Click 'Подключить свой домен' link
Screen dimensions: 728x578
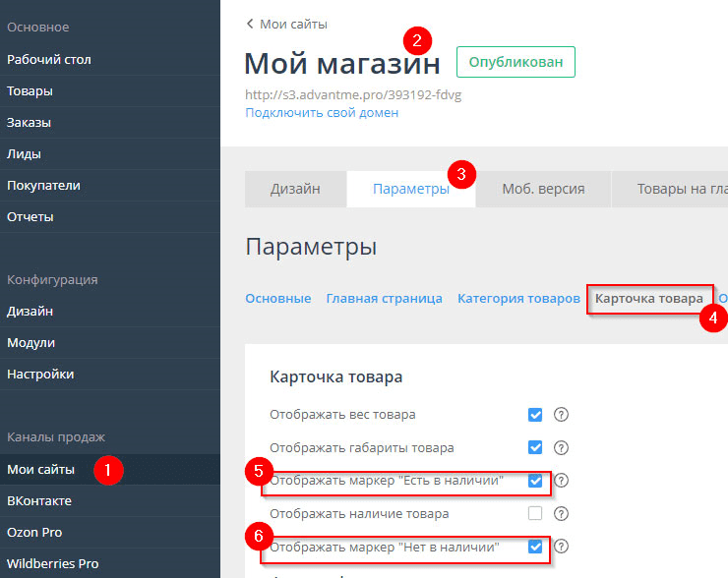322,113
